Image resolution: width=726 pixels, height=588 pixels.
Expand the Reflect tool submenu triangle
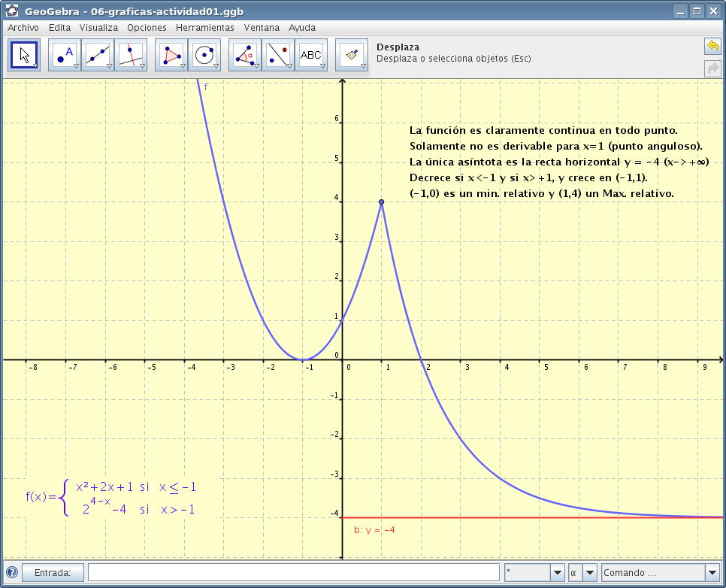point(289,66)
